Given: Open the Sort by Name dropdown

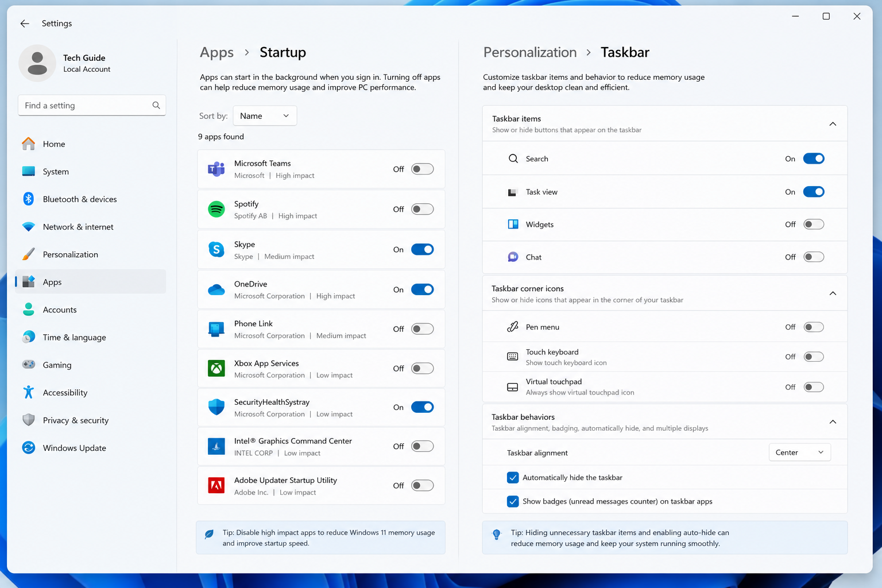Looking at the screenshot, I should (265, 115).
